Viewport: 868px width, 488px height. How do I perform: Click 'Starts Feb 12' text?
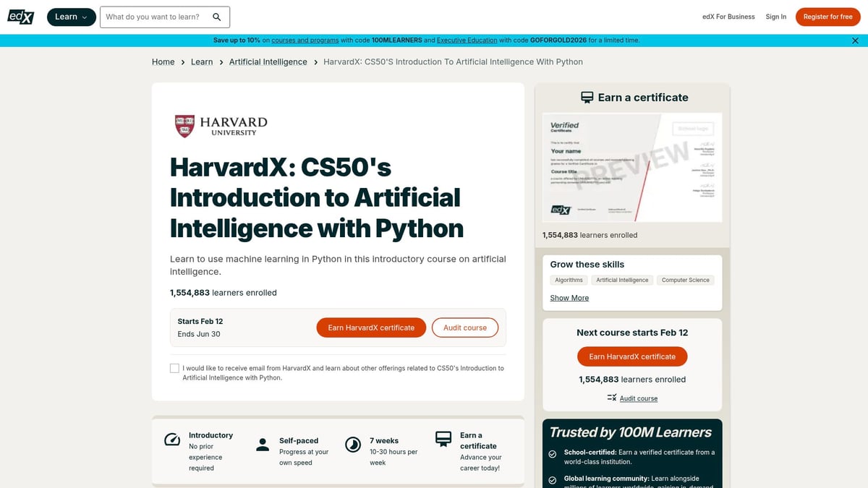pos(200,321)
